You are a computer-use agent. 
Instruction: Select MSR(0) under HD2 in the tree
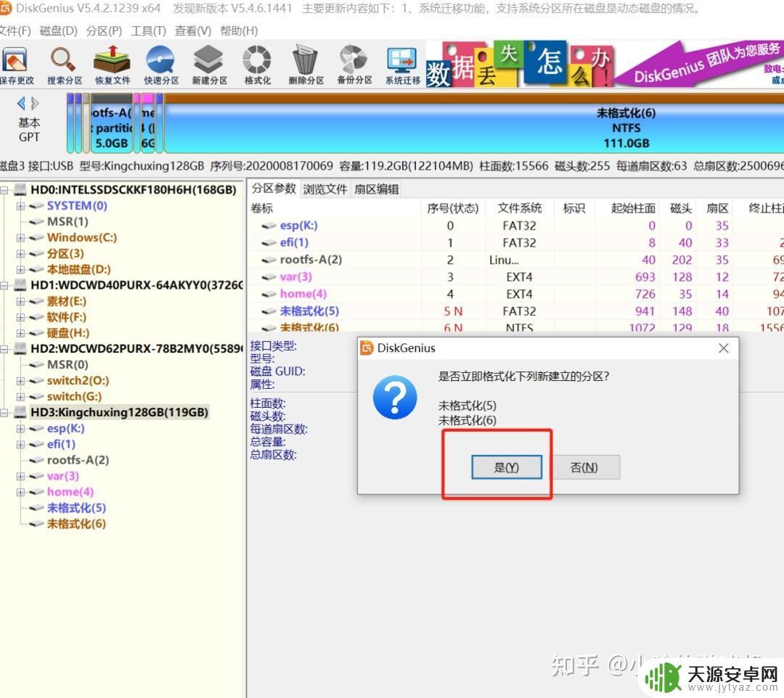point(68,365)
